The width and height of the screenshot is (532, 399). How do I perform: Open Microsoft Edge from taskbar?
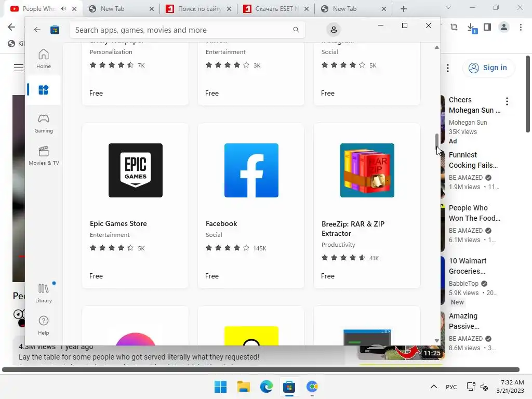[267, 387]
